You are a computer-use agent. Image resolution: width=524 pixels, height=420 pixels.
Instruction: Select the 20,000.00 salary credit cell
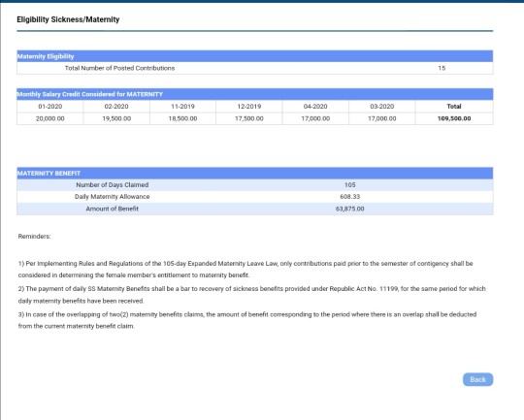coord(50,118)
